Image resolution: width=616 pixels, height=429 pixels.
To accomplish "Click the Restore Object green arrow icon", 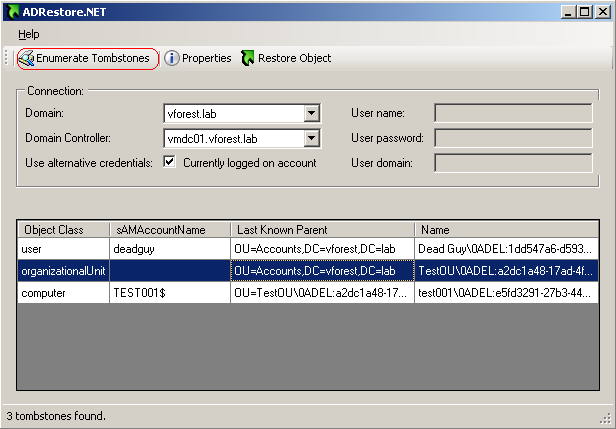I will pos(248,58).
